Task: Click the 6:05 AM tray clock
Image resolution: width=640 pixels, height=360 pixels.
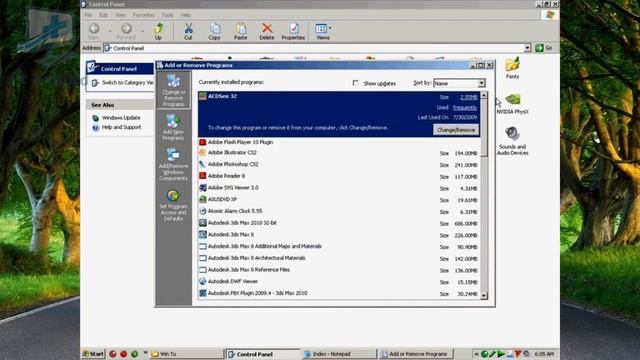Action: [x=544, y=354]
